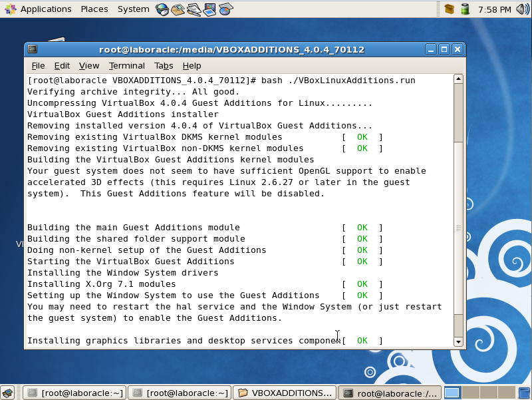
Task: Open the Places menu in top panel
Action: coord(94,9)
